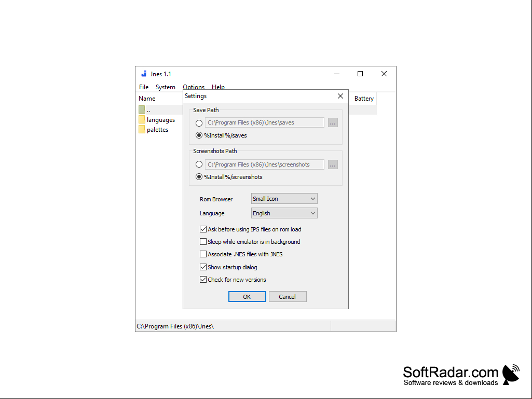This screenshot has width=532, height=399.
Task: Enable Sleep while emulator is in background
Action: pyautogui.click(x=203, y=242)
